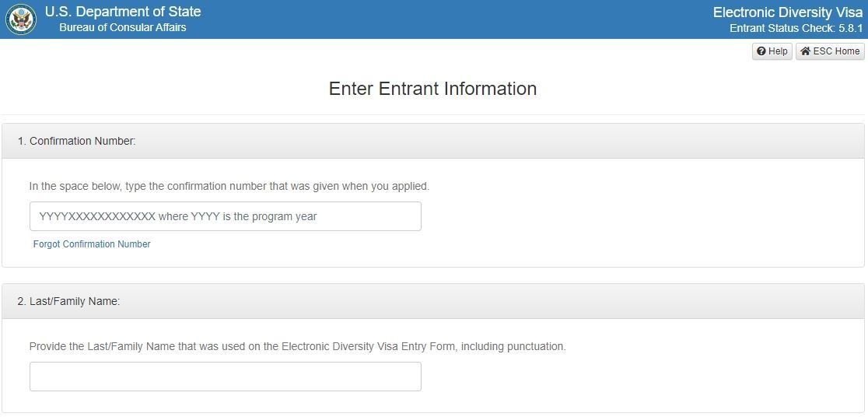Open the Help button

[772, 51]
